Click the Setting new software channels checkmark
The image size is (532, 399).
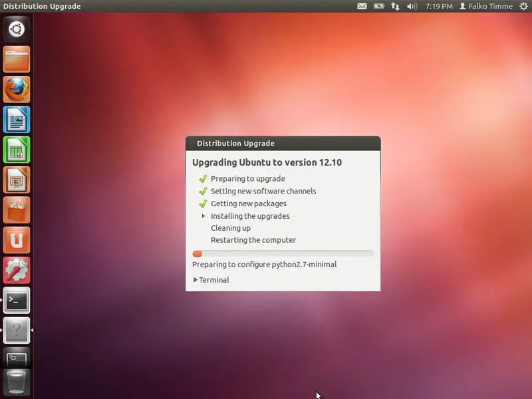click(x=203, y=191)
